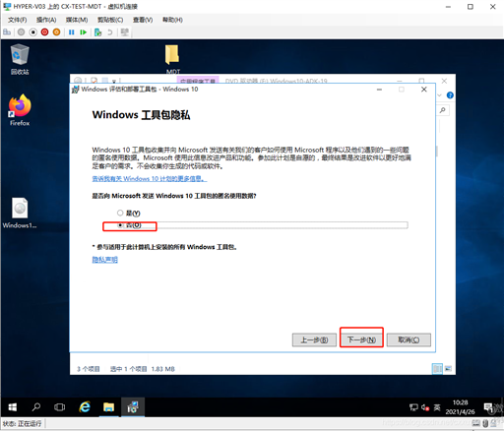504x431 pixels.
Task: Select the 是(Y) radio button
Action: (129, 214)
